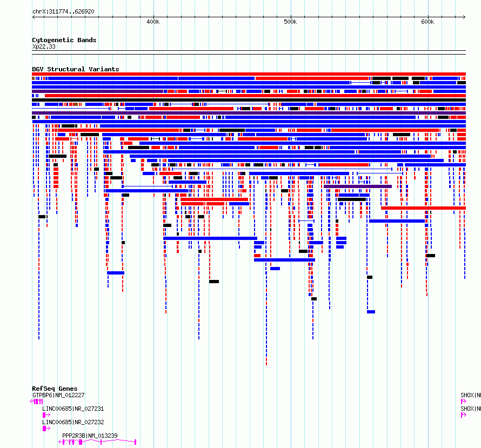Click the NR_027232 magenta arrow glyph
481x448 pixels.
click(x=46, y=429)
